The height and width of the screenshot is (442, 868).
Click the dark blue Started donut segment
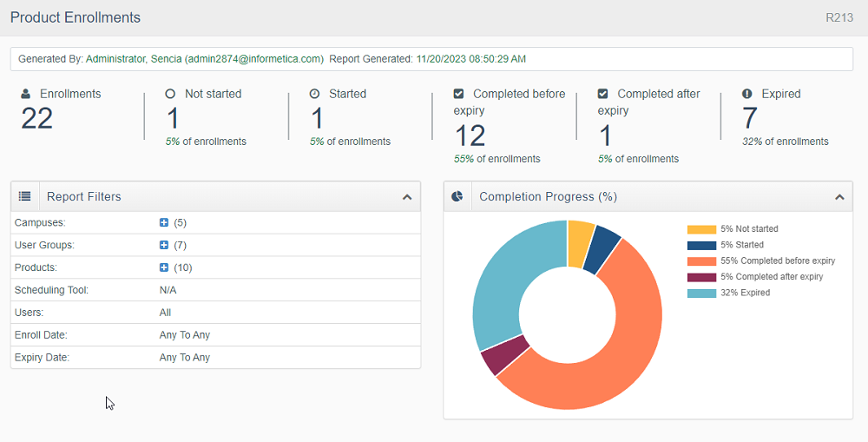[602, 250]
